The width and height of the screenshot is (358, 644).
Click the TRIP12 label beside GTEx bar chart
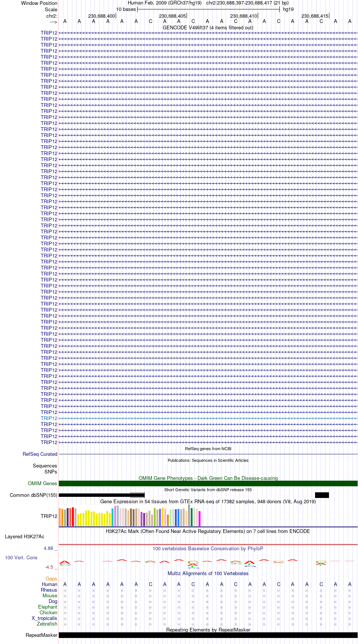coord(49,516)
